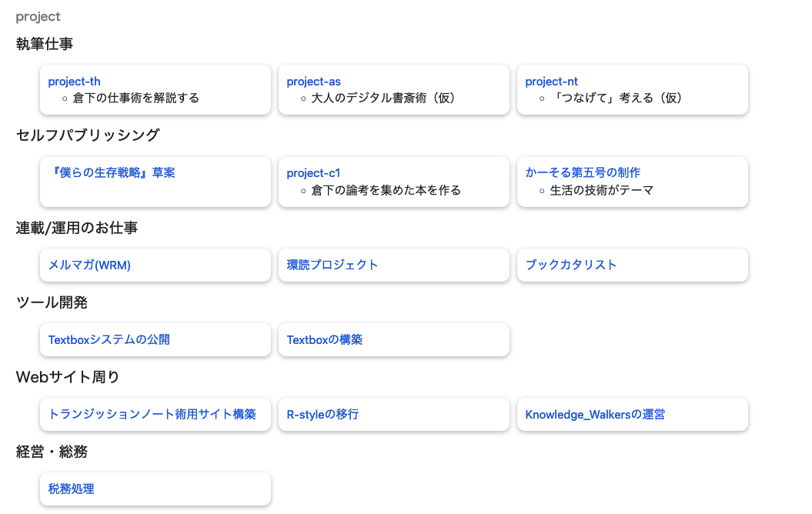This screenshot has width=812, height=514.
Task: Open the Knowledge_Walkersの運営 link
Action: point(595,414)
